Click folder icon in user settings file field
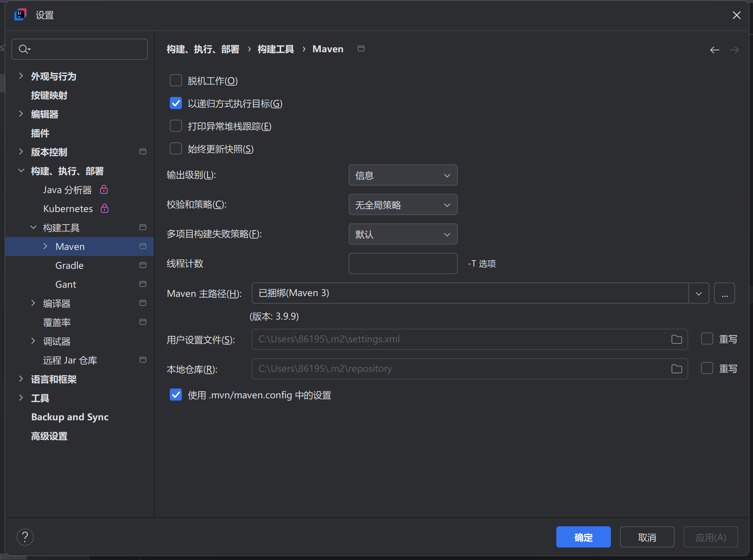The height and width of the screenshot is (560, 753). [676, 339]
